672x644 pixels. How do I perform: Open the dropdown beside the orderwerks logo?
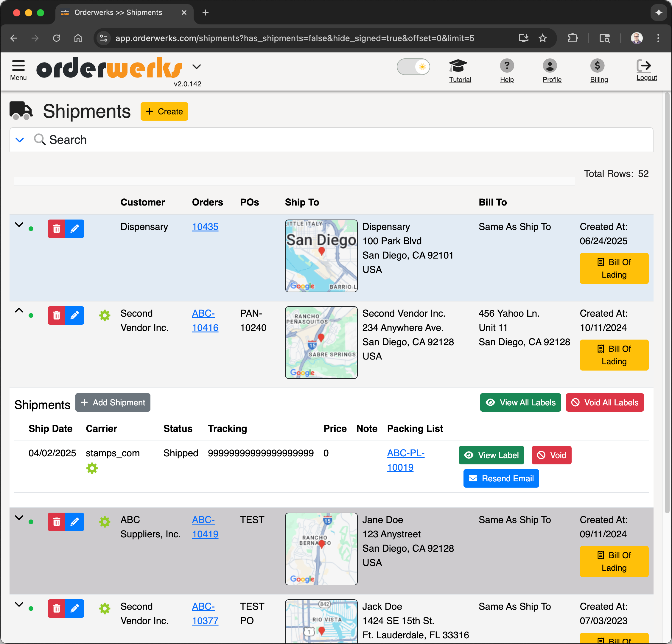197,66
